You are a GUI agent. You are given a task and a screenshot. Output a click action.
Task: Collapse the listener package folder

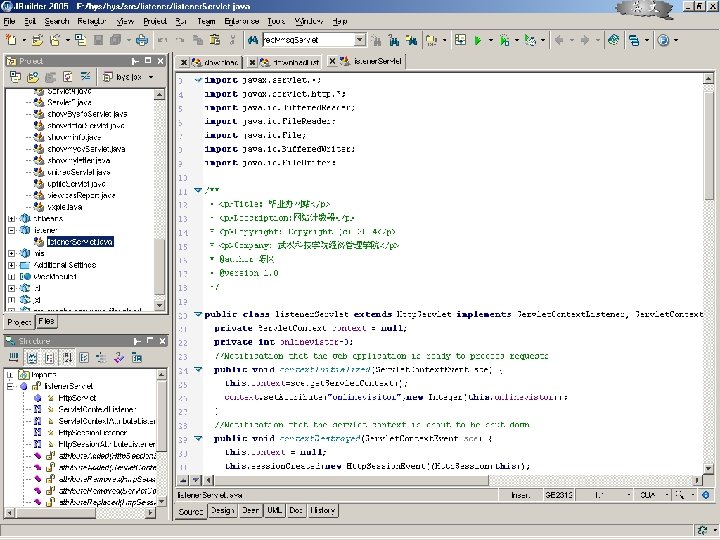click(11, 229)
